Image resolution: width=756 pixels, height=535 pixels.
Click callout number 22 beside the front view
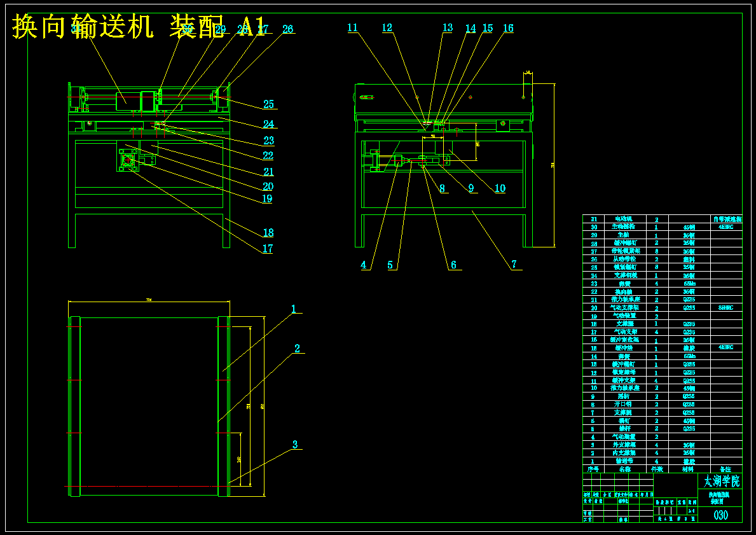pos(268,156)
